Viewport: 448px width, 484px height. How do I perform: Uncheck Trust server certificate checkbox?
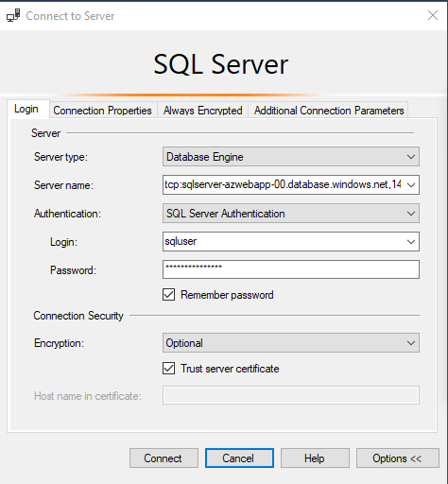click(x=168, y=368)
